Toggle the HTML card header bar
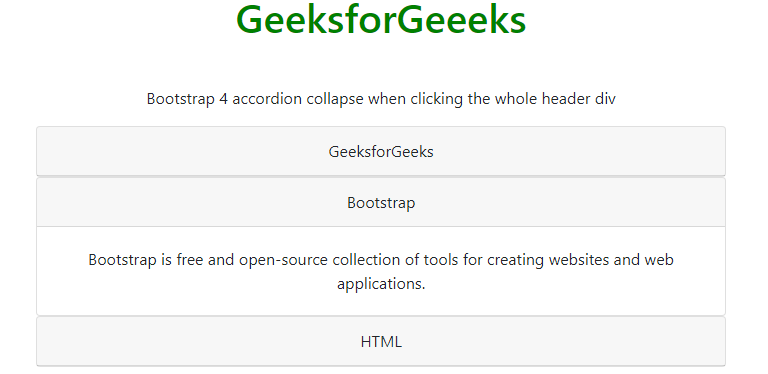 pyautogui.click(x=381, y=341)
